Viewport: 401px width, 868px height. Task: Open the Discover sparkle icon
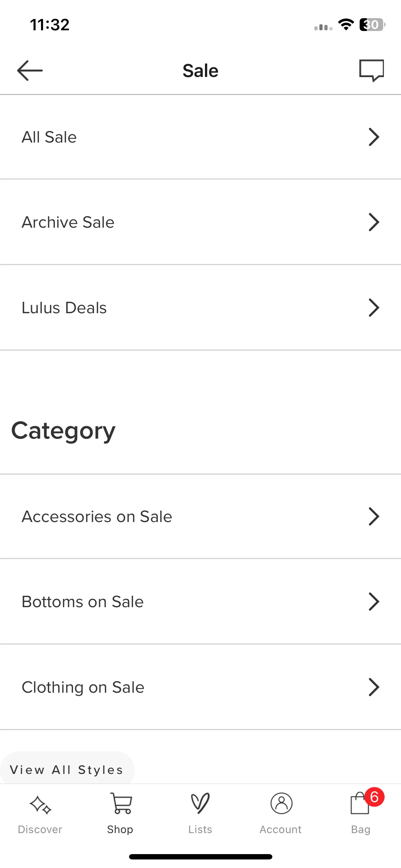40,805
